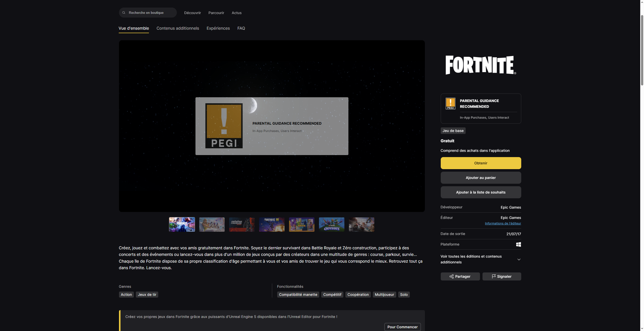The width and height of the screenshot is (644, 331).
Task: Click the flag icon on the Signaler button
Action: 494,276
